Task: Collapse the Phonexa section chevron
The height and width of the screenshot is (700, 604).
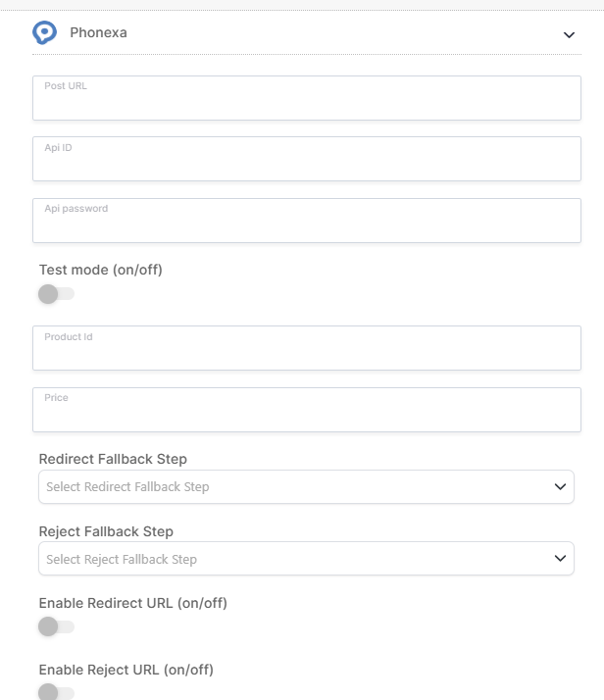Action: coord(569,35)
